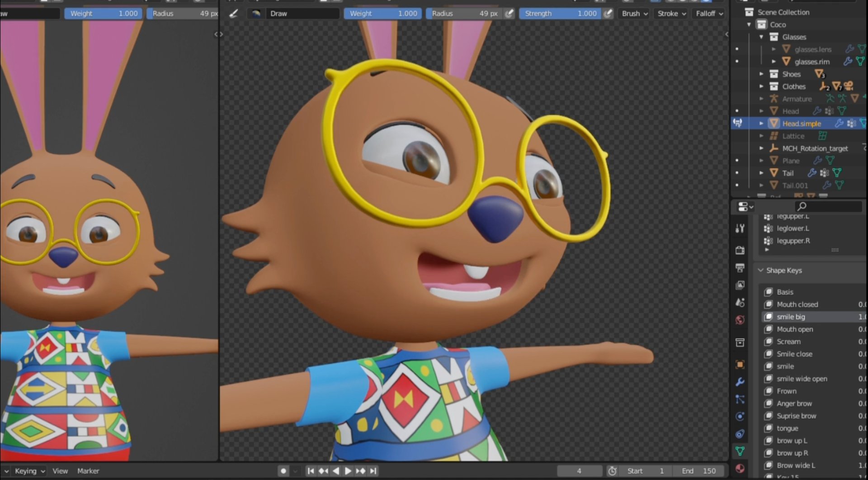
Task: Open the Render properties tab
Action: [x=740, y=250]
